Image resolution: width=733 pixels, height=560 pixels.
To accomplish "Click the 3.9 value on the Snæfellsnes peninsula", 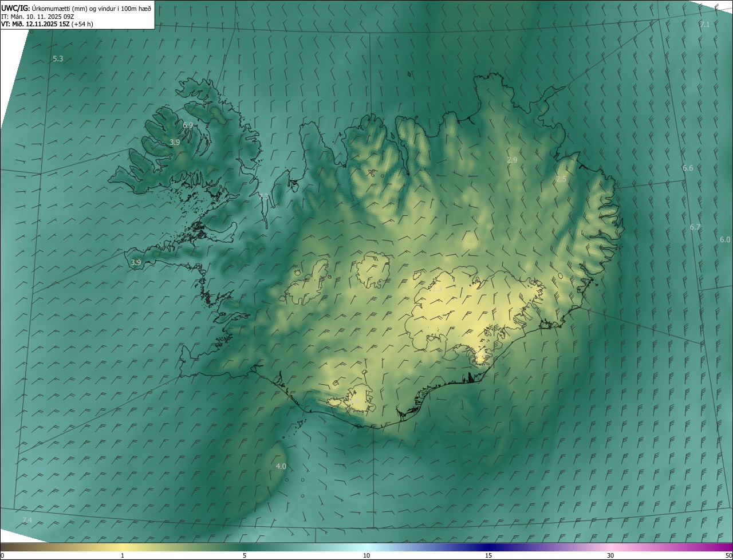I will 136,263.
